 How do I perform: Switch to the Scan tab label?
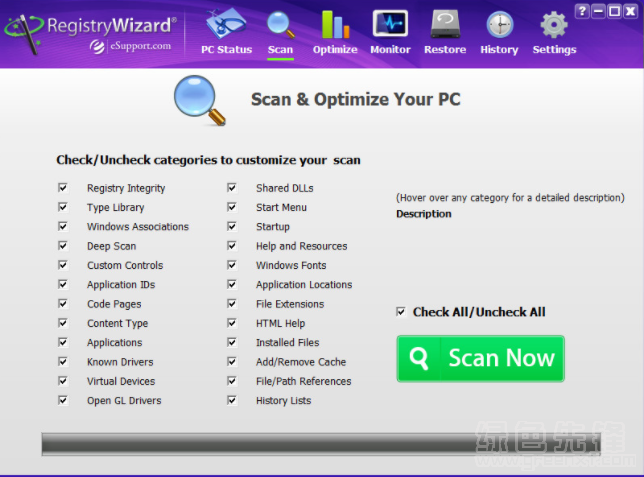tap(281, 50)
